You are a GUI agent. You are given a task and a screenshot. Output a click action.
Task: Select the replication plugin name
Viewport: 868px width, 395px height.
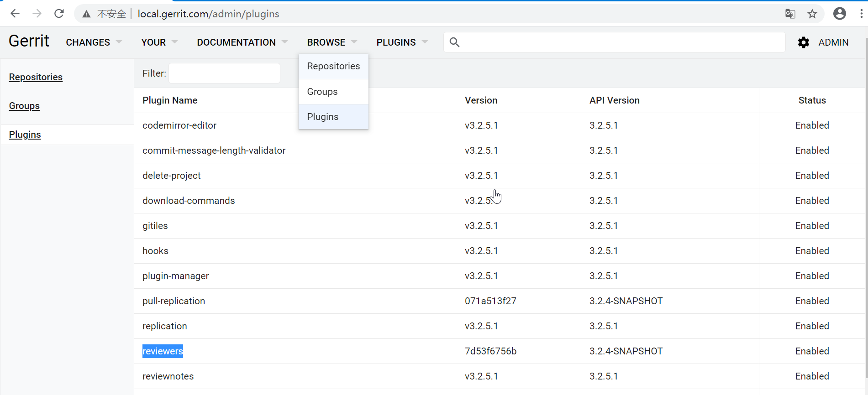click(165, 326)
